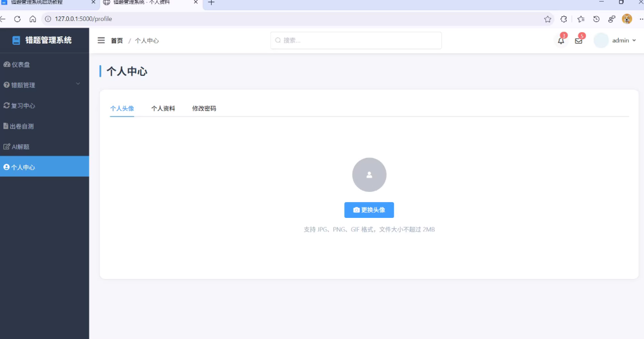Click the 支持 JPG、PNG、GIF format hint text
Screen dimensions: 644x339
(369, 229)
